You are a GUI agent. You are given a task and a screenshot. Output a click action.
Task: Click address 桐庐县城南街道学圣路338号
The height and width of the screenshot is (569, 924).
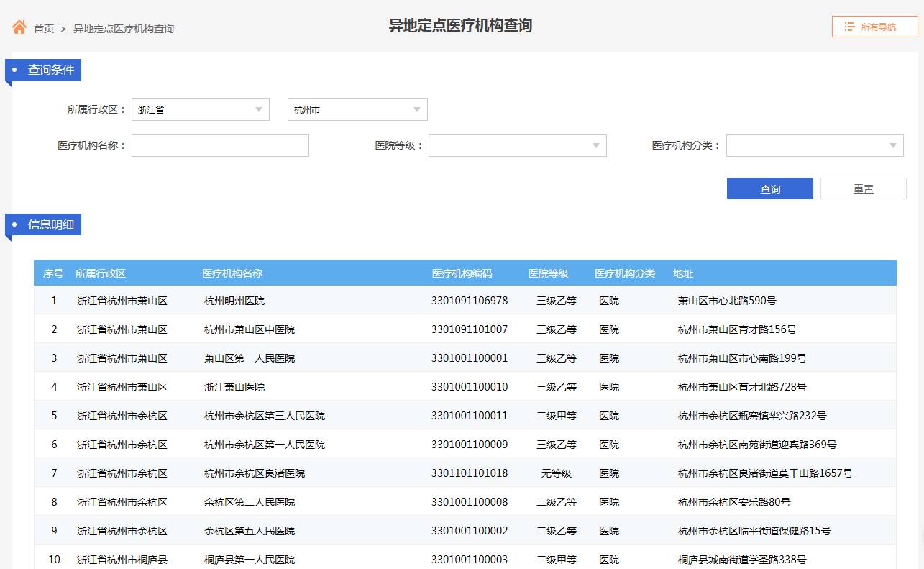[x=742, y=560]
